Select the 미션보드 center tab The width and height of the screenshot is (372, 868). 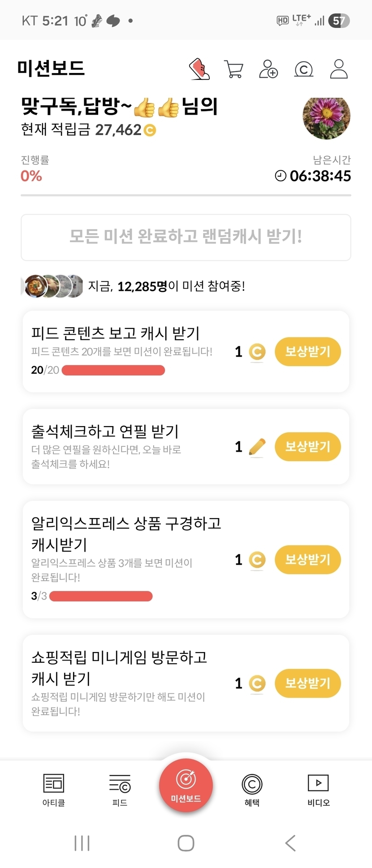[186, 785]
